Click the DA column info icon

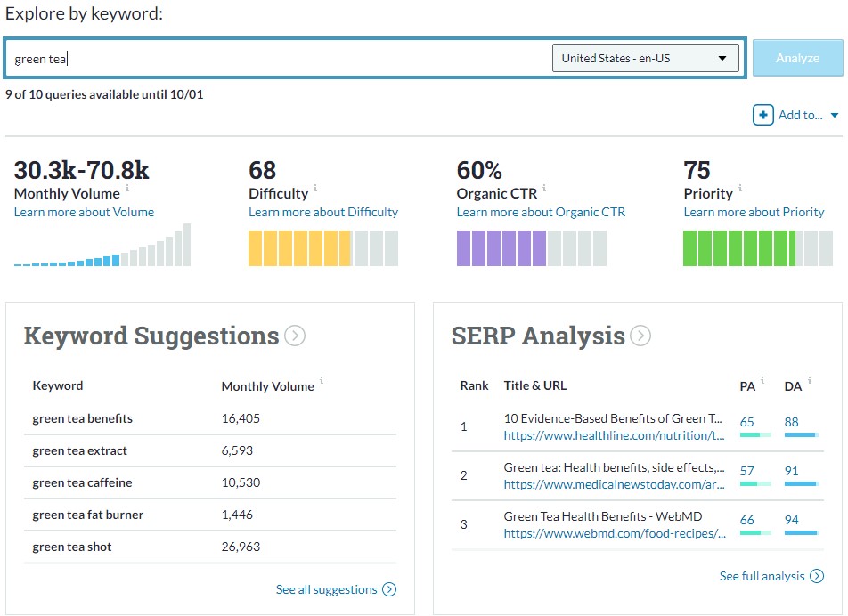click(x=808, y=380)
